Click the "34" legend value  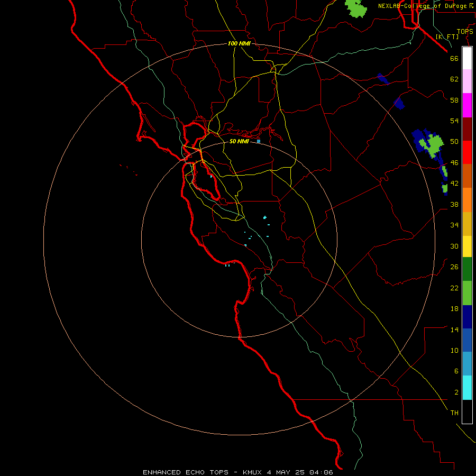(454, 225)
